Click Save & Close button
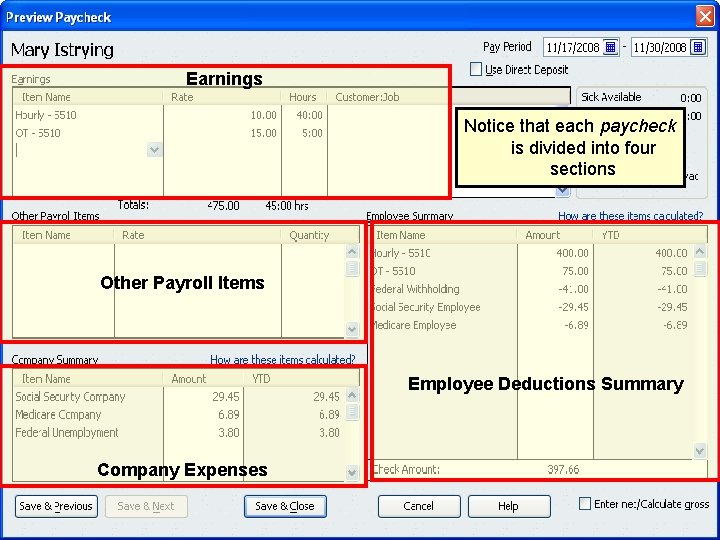The image size is (720, 540). (285, 506)
